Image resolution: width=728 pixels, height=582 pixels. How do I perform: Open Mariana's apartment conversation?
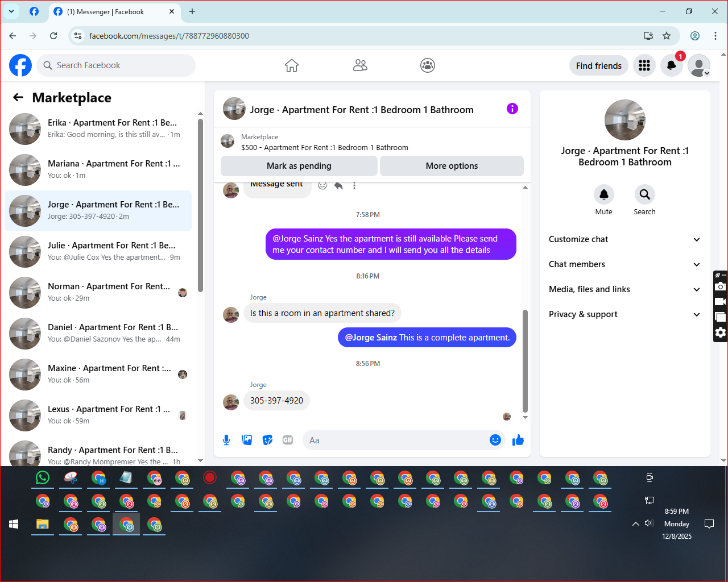click(98, 170)
